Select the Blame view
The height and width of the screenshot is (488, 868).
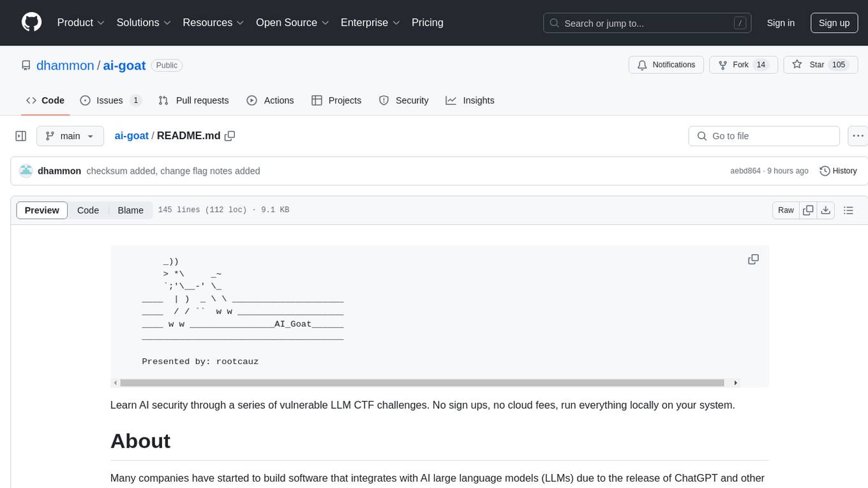click(130, 210)
